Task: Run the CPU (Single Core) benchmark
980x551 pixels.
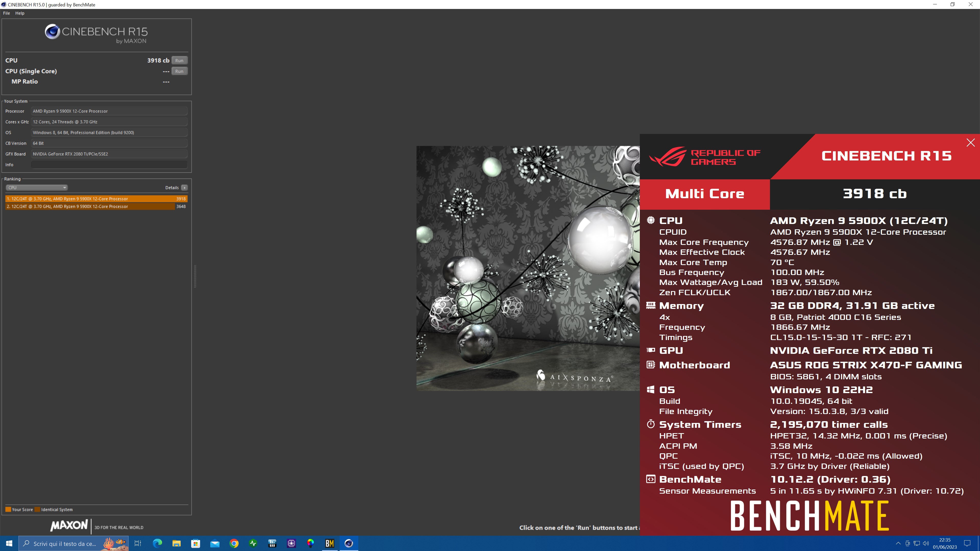Action: click(x=179, y=71)
